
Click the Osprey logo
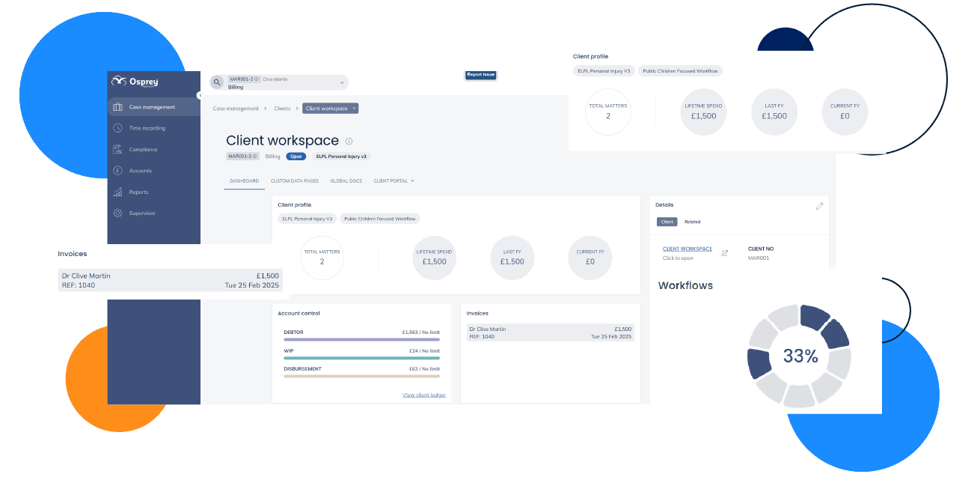click(x=135, y=81)
